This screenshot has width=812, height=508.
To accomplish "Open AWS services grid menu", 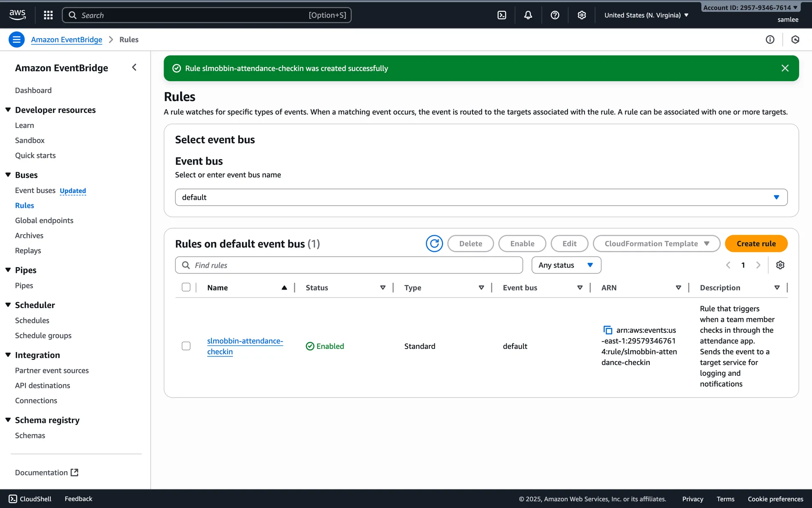I will click(48, 15).
